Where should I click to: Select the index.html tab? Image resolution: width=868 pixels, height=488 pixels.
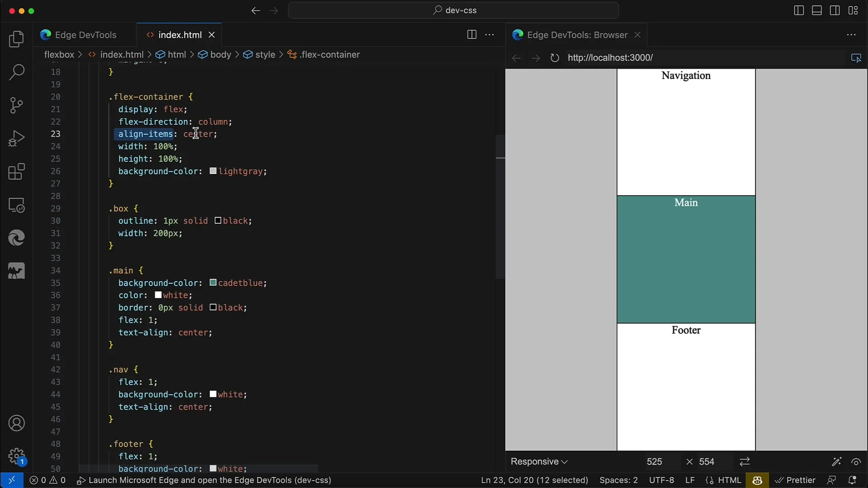pyautogui.click(x=180, y=34)
